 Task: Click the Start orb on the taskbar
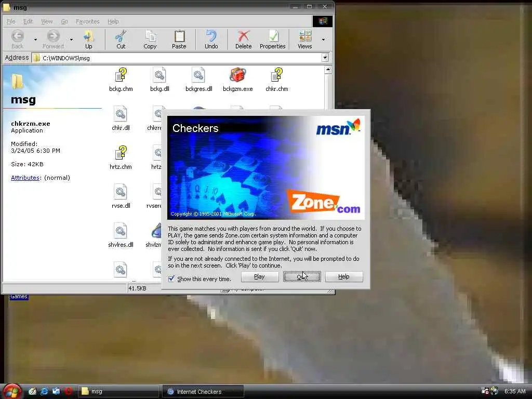coord(12,391)
